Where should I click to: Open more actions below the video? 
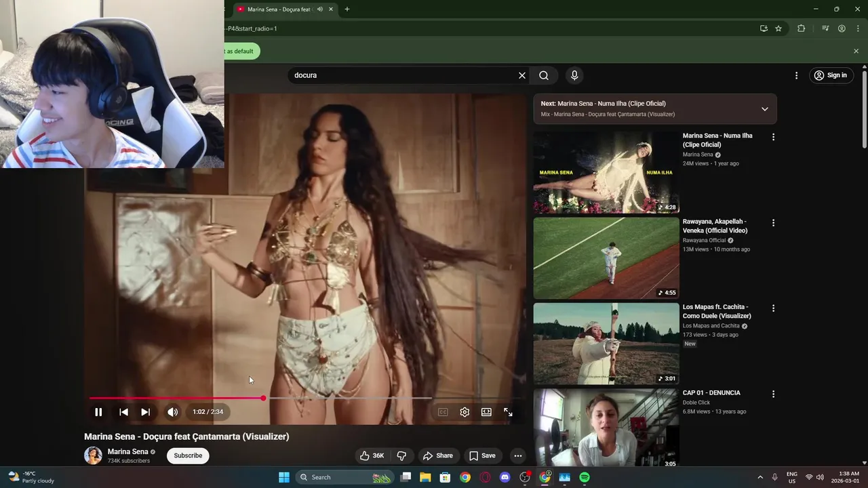click(x=518, y=455)
